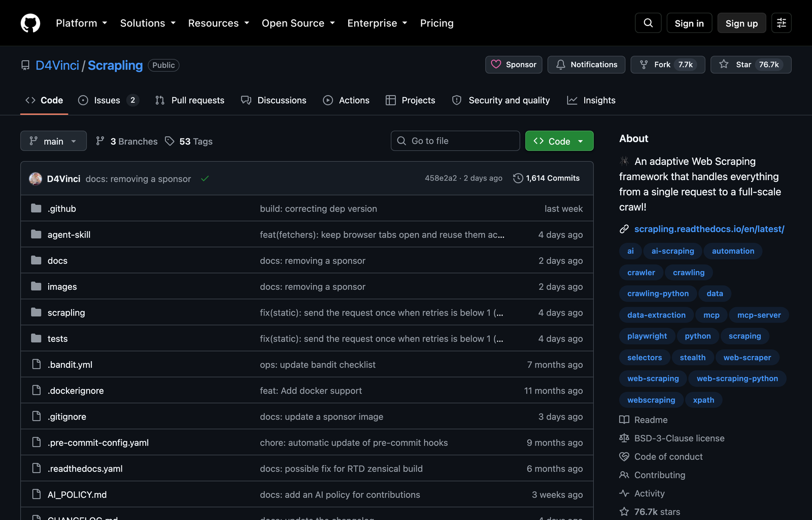Open the BSD-3-Clause license link
The width and height of the screenshot is (812, 520).
click(672, 438)
